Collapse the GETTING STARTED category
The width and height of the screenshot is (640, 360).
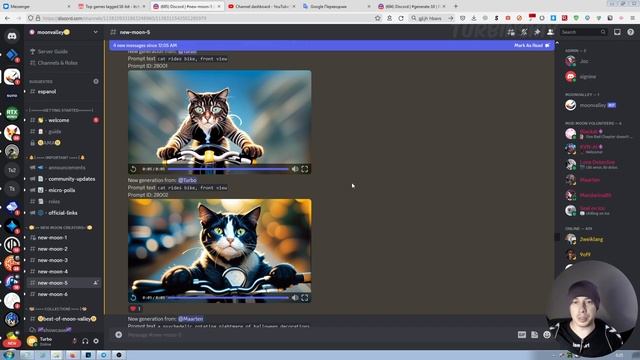click(x=60, y=110)
